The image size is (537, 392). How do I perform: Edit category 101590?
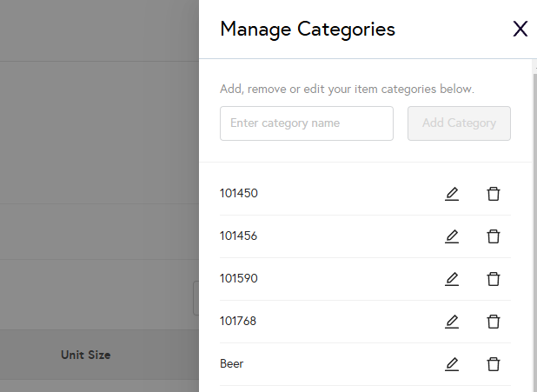tap(452, 279)
